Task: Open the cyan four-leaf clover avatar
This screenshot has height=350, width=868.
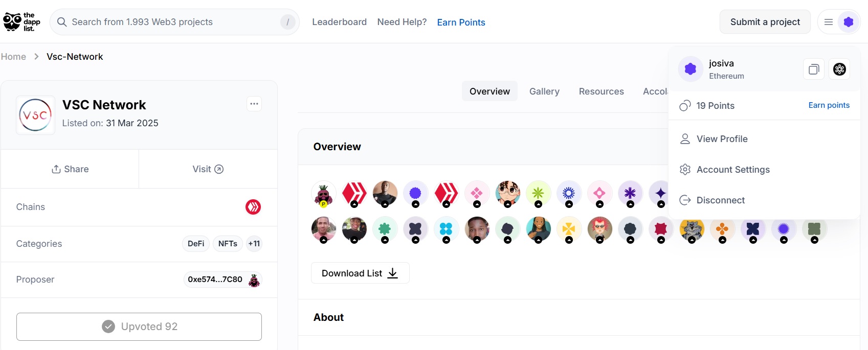Action: click(446, 229)
